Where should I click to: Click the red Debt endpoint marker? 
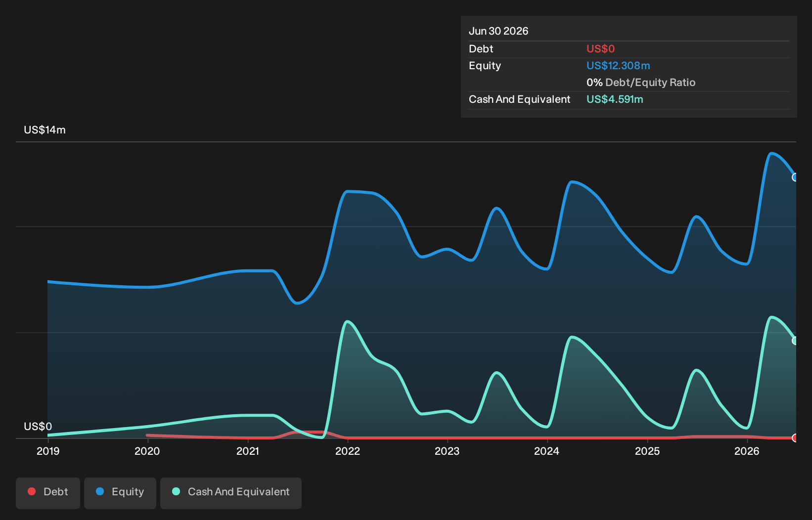[x=795, y=438]
